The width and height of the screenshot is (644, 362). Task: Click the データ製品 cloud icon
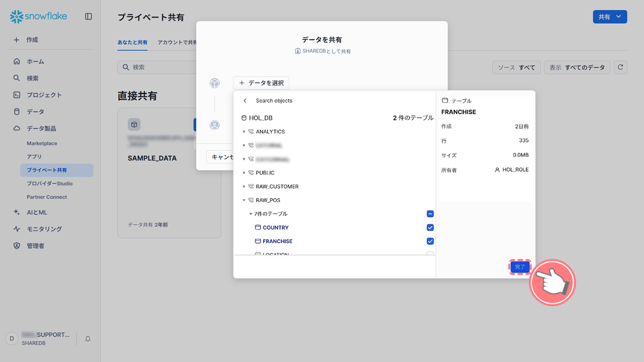coord(17,128)
